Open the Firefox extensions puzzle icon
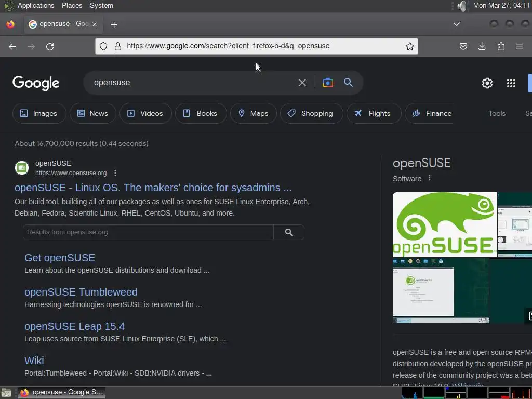The height and width of the screenshot is (399, 532). click(x=501, y=46)
